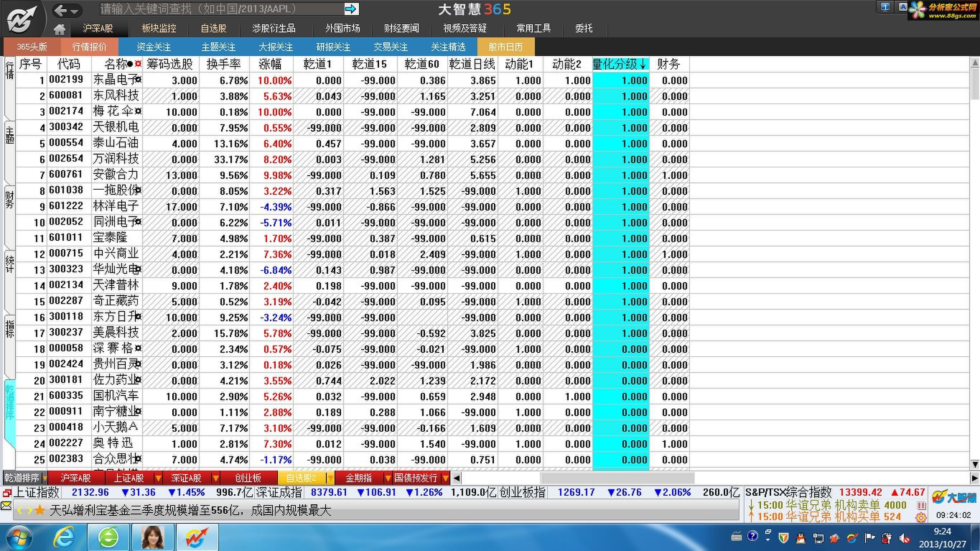Open the portrait photo taskbar icon
Screen dimensions: 980x551
click(x=153, y=538)
